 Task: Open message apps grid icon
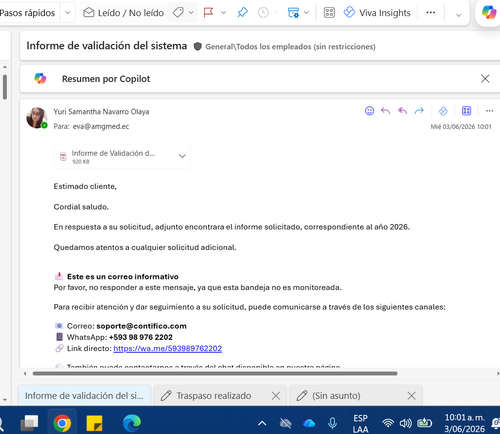466,111
